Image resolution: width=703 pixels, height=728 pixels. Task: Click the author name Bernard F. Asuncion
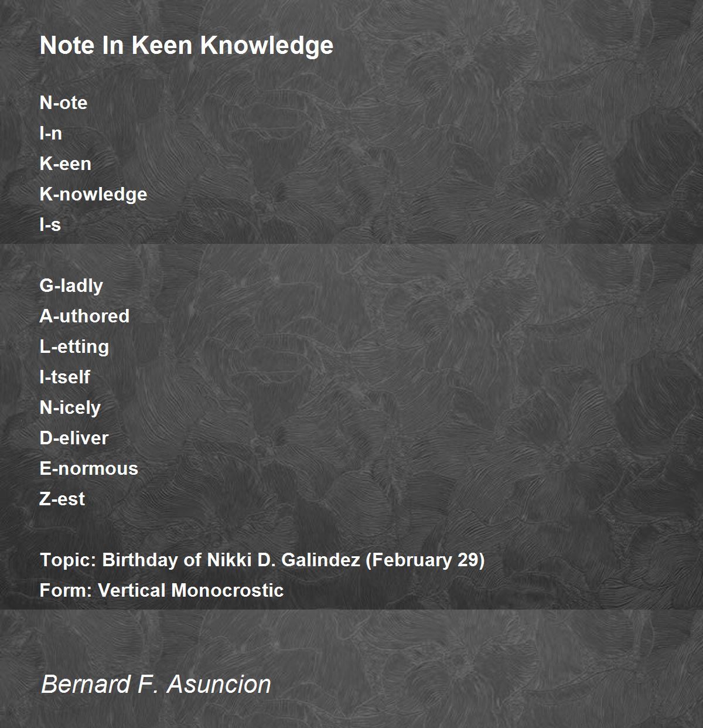coord(156,684)
